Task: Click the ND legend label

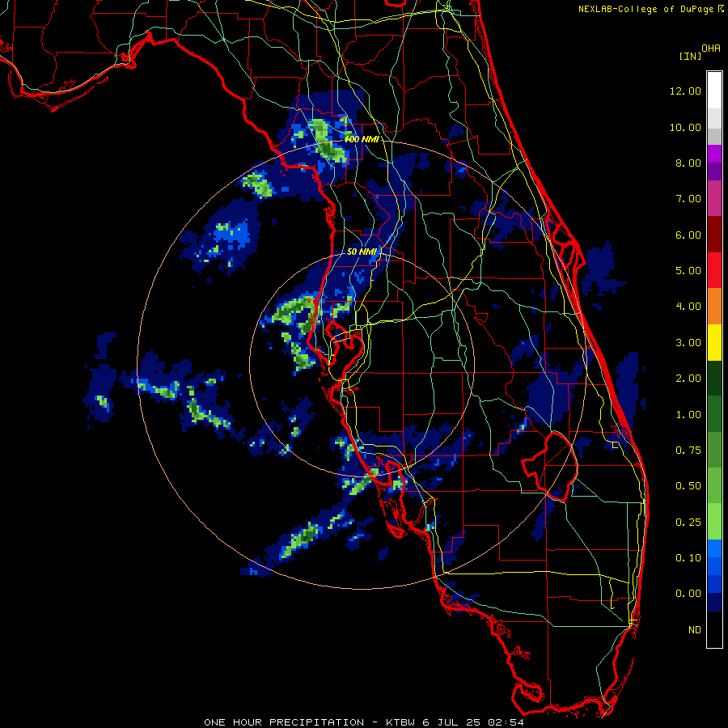Action: pyautogui.click(x=695, y=630)
